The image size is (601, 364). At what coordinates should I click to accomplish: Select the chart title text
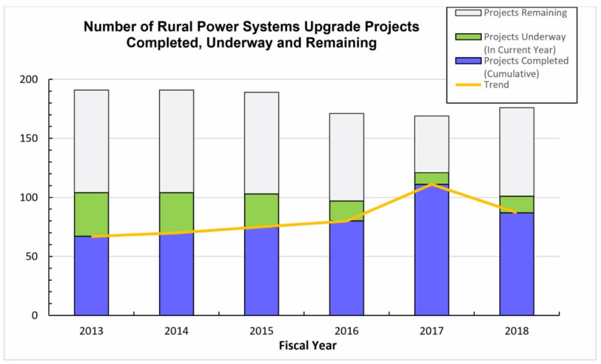(x=251, y=35)
